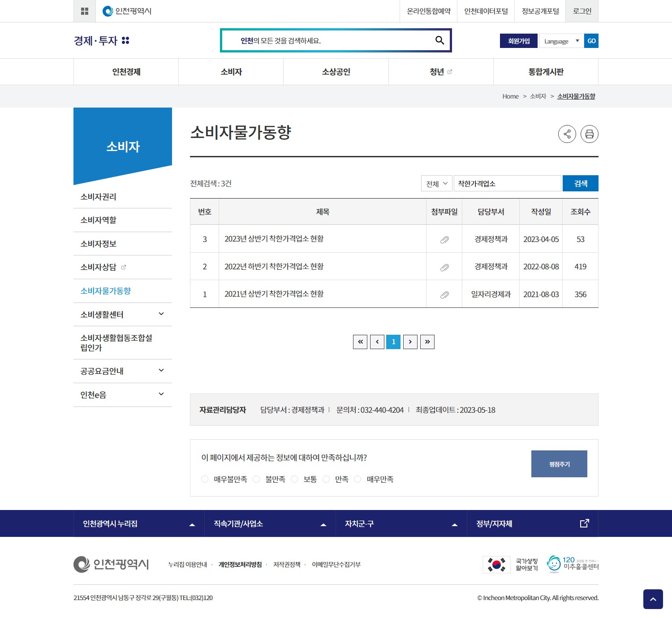Open post 2023년 상반기 착한가격업소 현황
Viewport: 672px width, 618px height.
tap(274, 239)
